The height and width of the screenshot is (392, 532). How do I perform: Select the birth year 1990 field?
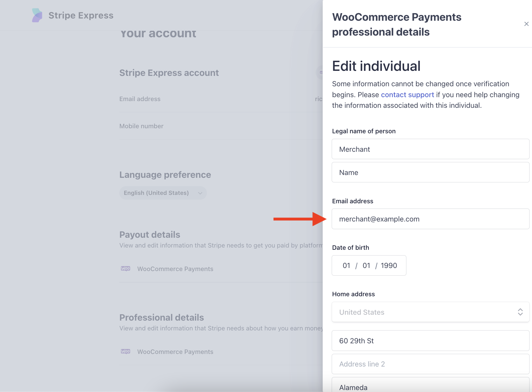click(389, 265)
